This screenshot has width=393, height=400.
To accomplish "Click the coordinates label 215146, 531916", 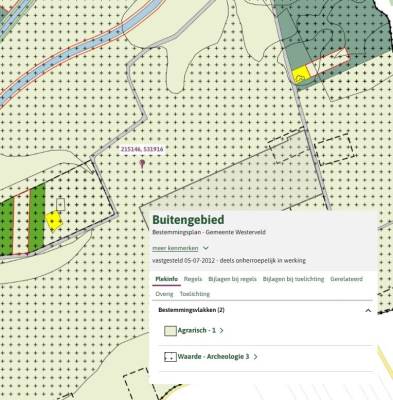I will pyautogui.click(x=142, y=149).
